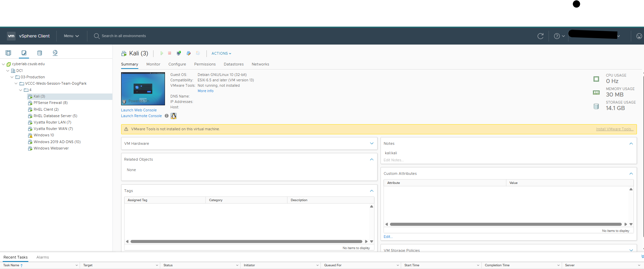Click the Custom Attributes horizontal scrollbar
644x269 pixels.
tap(506, 224)
